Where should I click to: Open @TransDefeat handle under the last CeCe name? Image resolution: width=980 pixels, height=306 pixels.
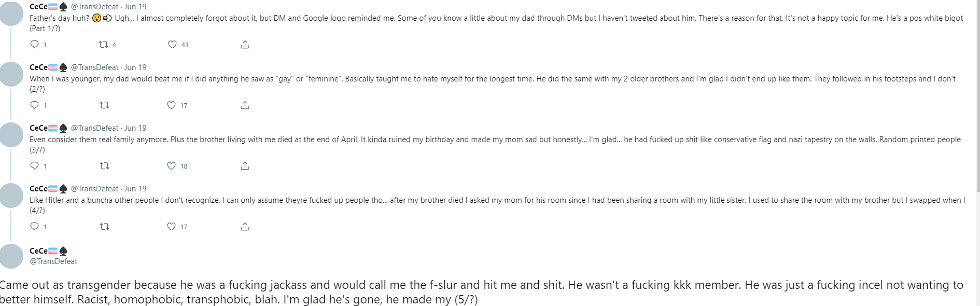53,261
